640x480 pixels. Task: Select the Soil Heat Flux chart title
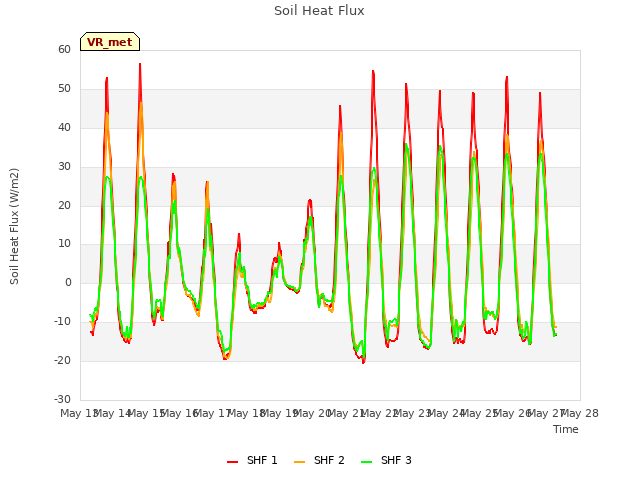click(319, 11)
